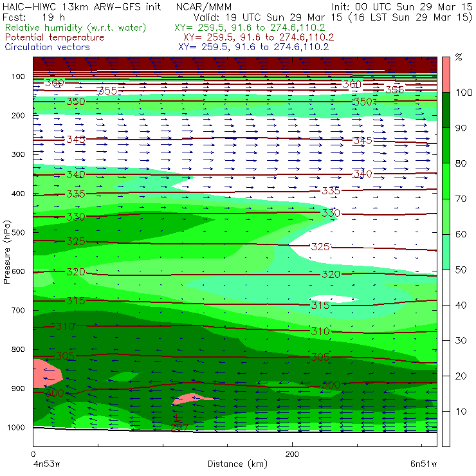476x476 pixels.
Task: Click the 'HAIC-HIWC 13km ARW-GFS init' title
Action: (82, 7)
